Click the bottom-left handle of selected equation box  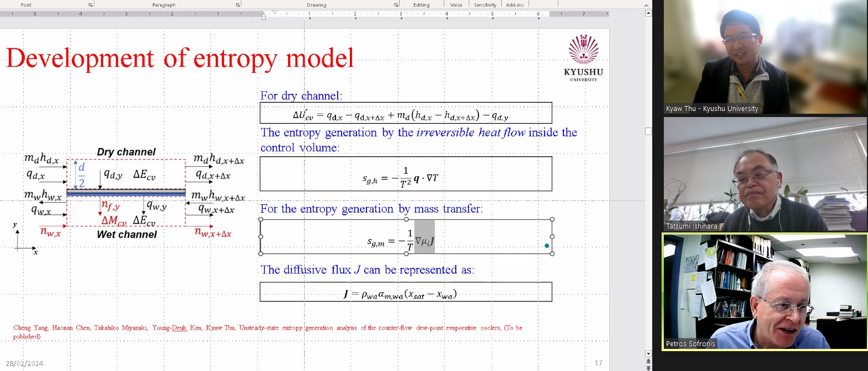pyautogui.click(x=260, y=254)
